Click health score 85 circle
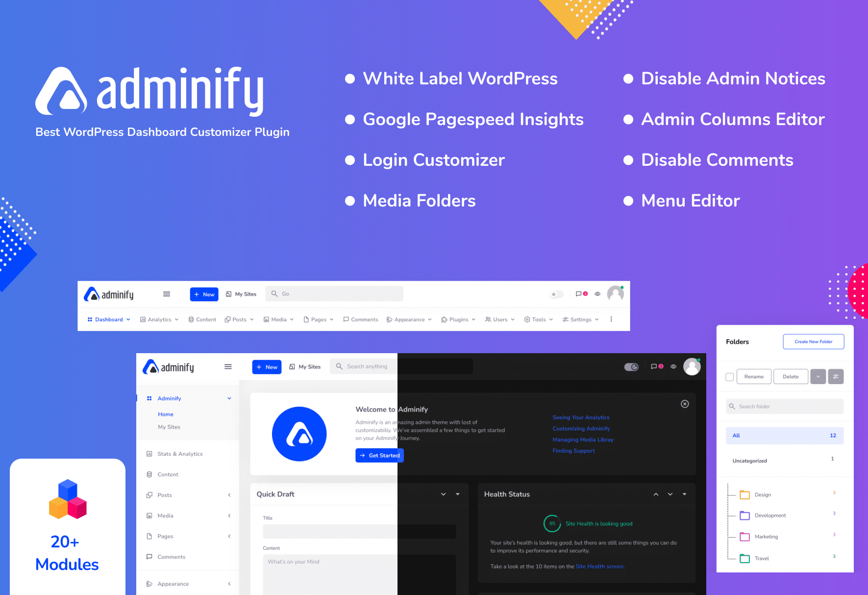The height and width of the screenshot is (595, 868). click(x=552, y=523)
